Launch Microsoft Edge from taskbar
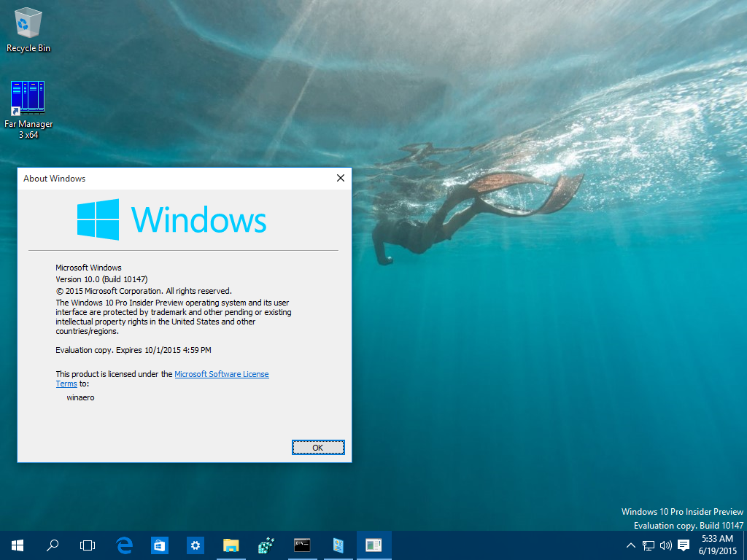The width and height of the screenshot is (747, 560). click(124, 545)
